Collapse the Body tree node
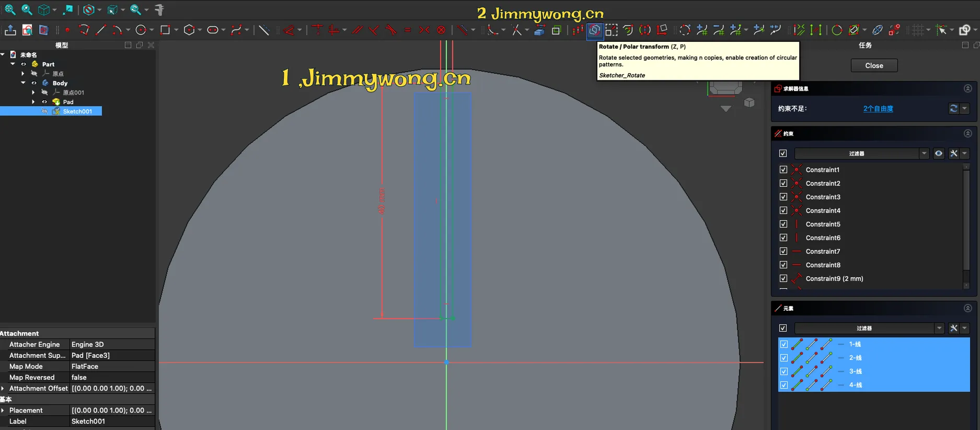 [23, 83]
